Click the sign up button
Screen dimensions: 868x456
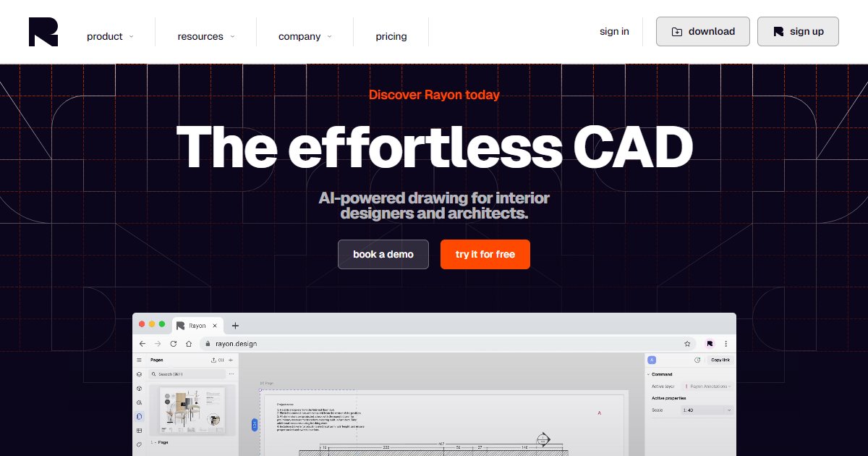[x=798, y=32]
